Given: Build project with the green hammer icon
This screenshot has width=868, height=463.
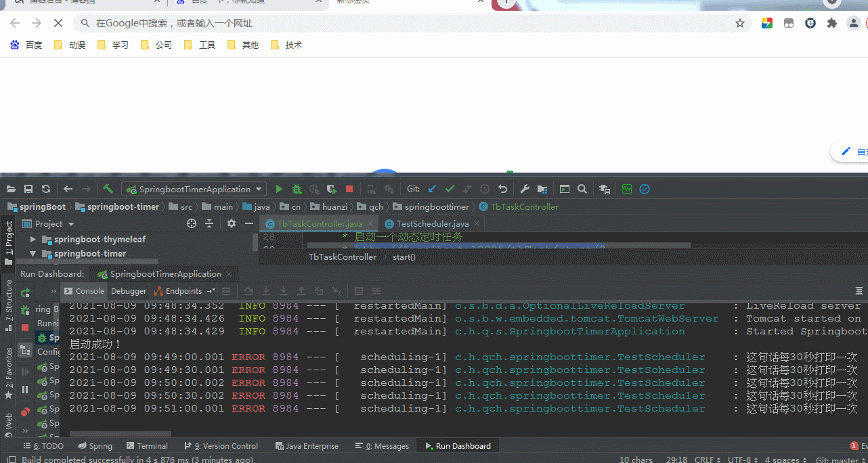Looking at the screenshot, I should (108, 189).
